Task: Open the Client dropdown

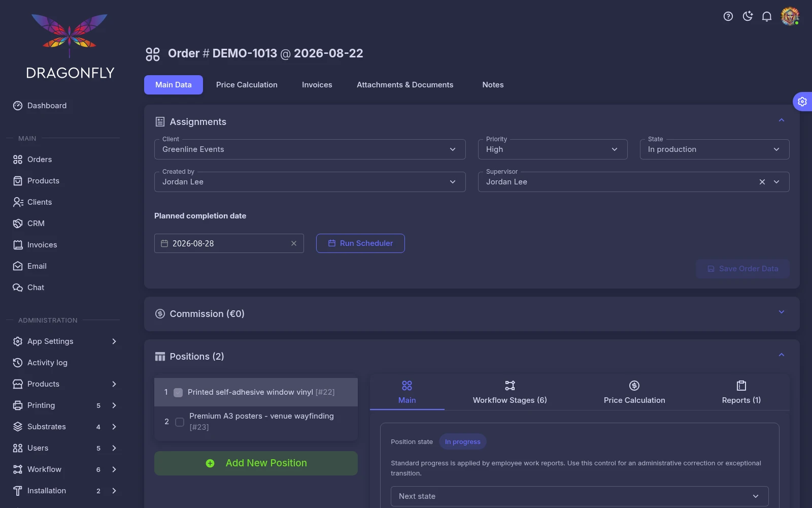Action: [310, 149]
